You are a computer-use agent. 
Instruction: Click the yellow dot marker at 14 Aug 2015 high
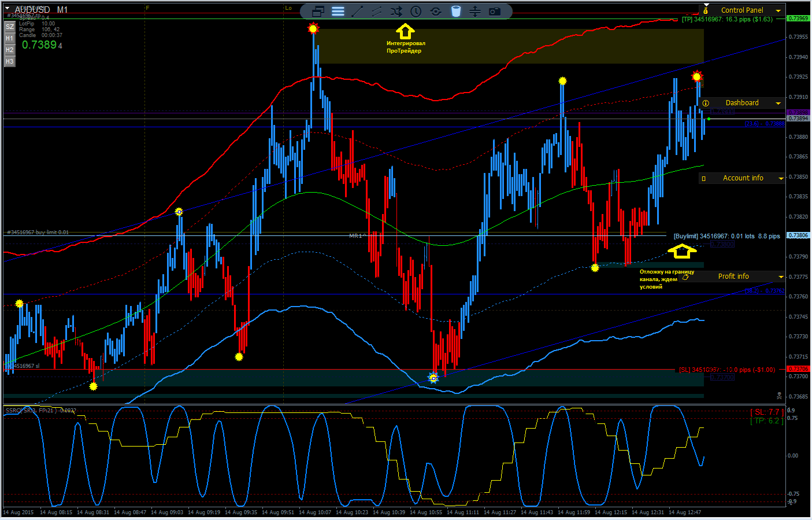pyautogui.click(x=20, y=304)
